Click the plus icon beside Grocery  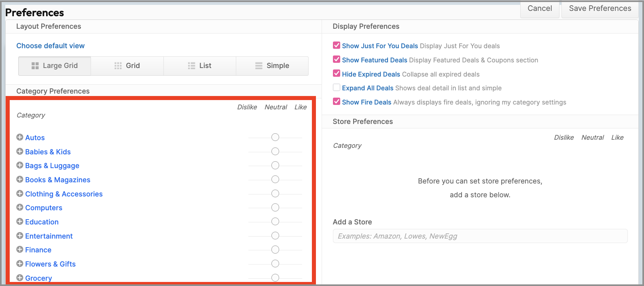point(20,278)
